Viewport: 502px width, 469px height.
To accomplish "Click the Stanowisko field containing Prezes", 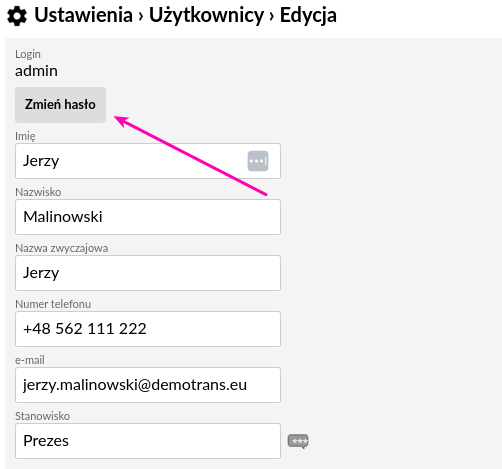I will [148, 441].
